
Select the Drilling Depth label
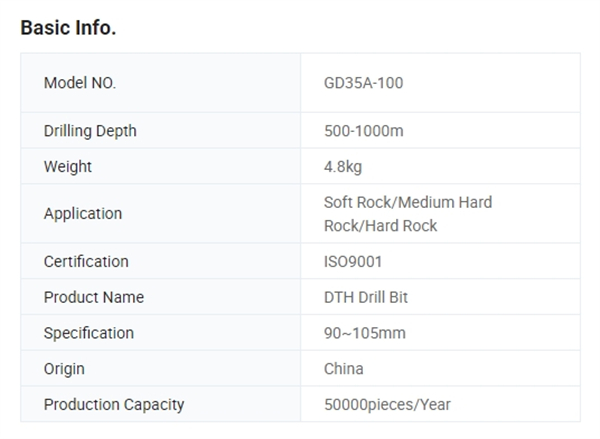pos(90,131)
